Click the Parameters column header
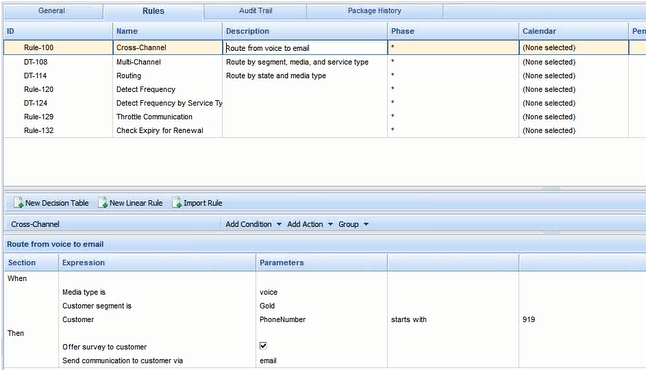This screenshot has width=647, height=371. [321, 262]
